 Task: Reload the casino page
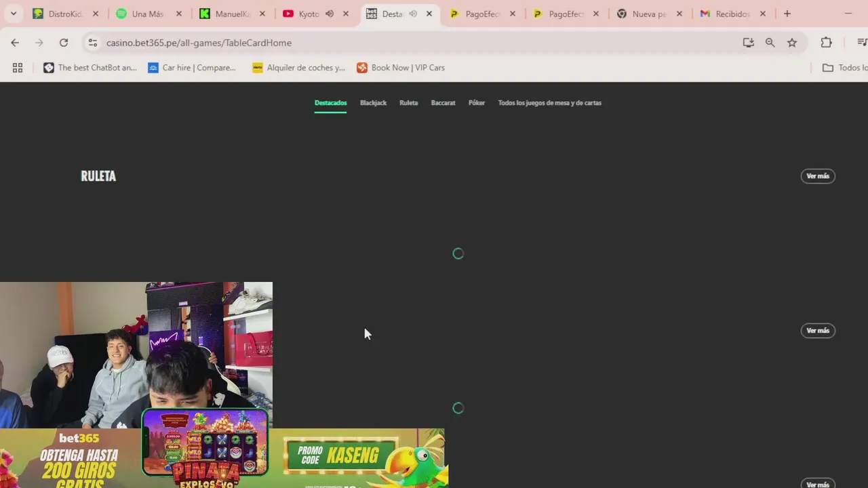coord(64,43)
